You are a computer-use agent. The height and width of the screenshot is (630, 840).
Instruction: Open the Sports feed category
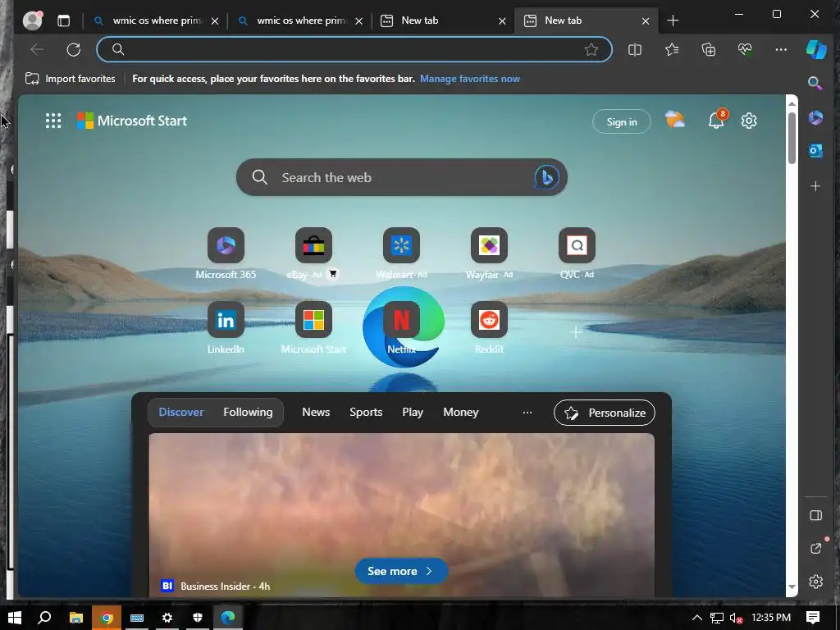[366, 412]
